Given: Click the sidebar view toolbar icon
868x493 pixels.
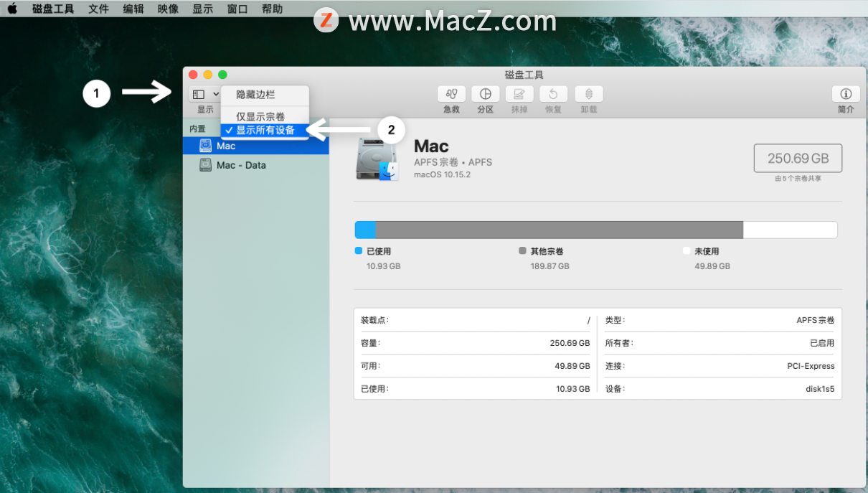Looking at the screenshot, I should tap(199, 94).
